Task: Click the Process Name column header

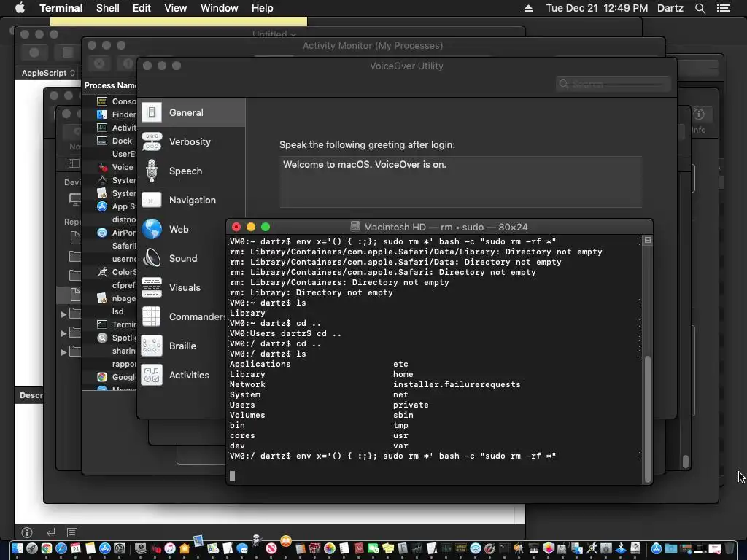Action: 110,85
